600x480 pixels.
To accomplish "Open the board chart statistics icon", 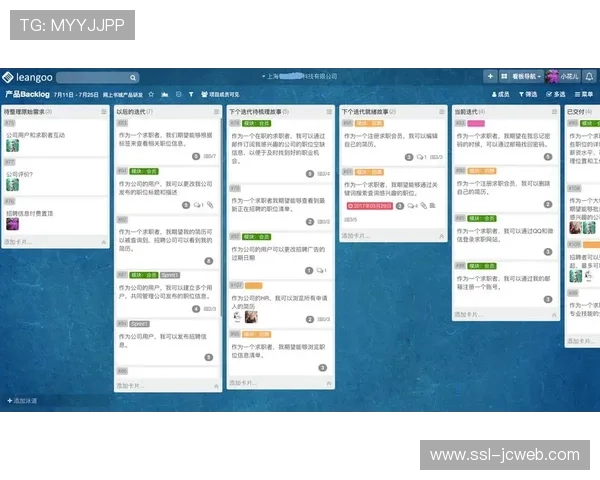I will pos(163,94).
